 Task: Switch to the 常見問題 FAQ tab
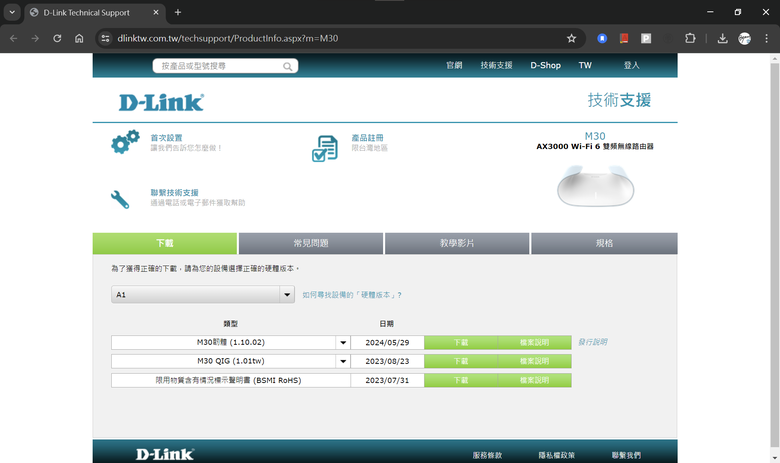click(x=311, y=243)
